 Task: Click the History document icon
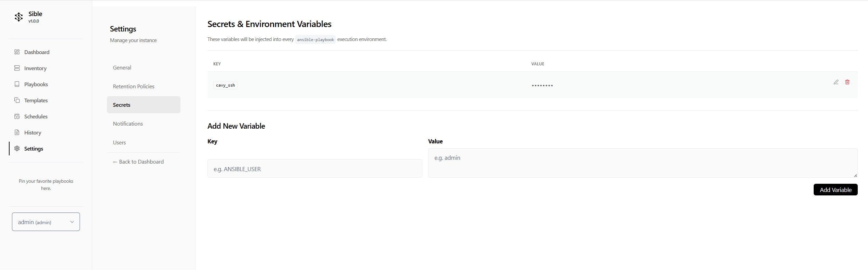[17, 132]
